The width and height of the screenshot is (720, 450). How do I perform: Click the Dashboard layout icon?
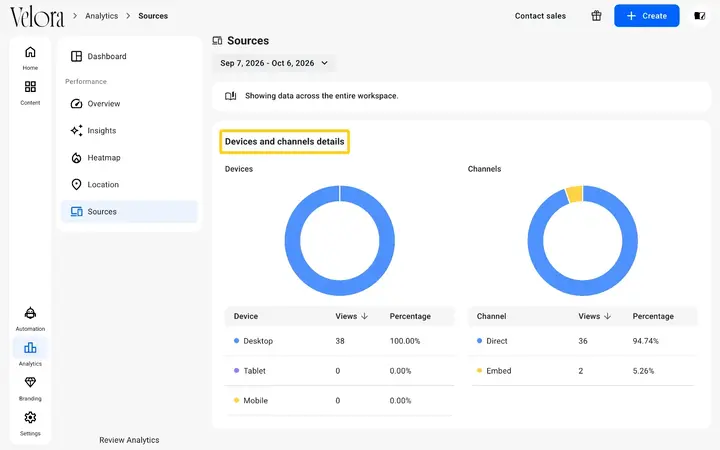coord(76,56)
